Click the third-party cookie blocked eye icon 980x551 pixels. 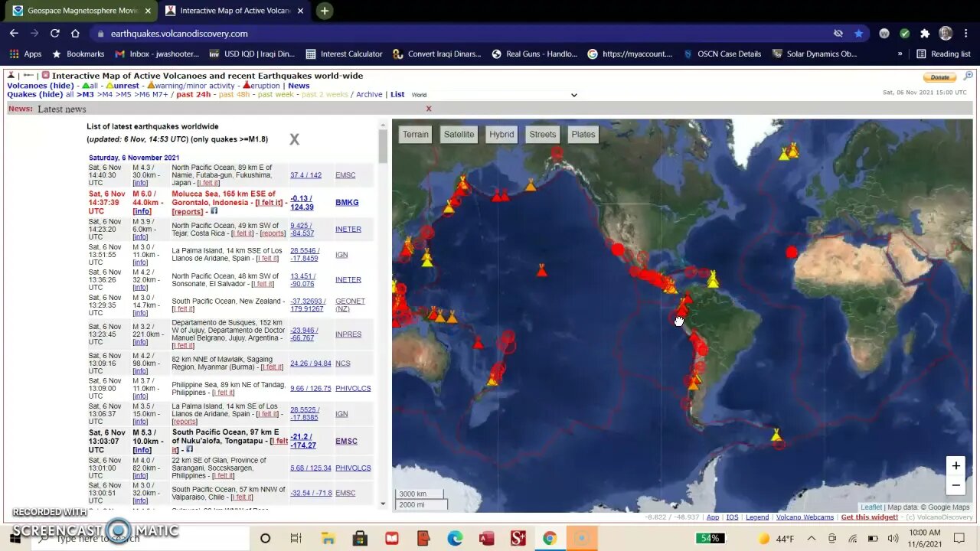[838, 33]
